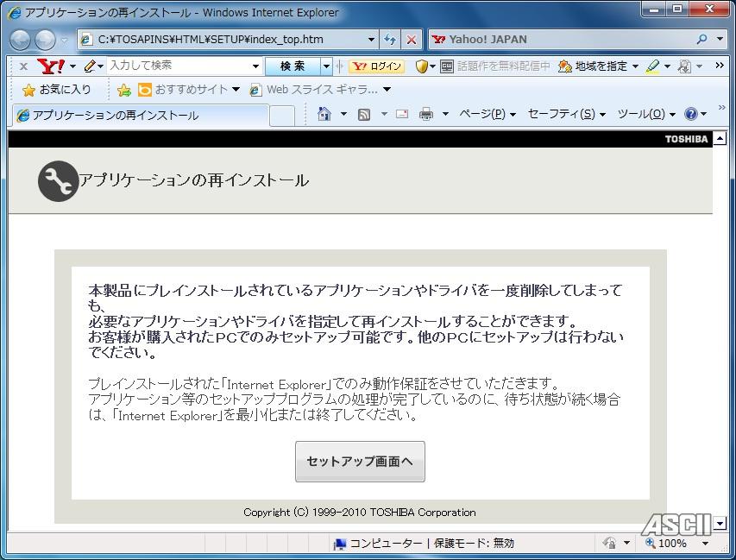Show more Yahoo toolbar items chevron
Image resolution: width=736 pixels, height=560 pixels.
(x=720, y=66)
